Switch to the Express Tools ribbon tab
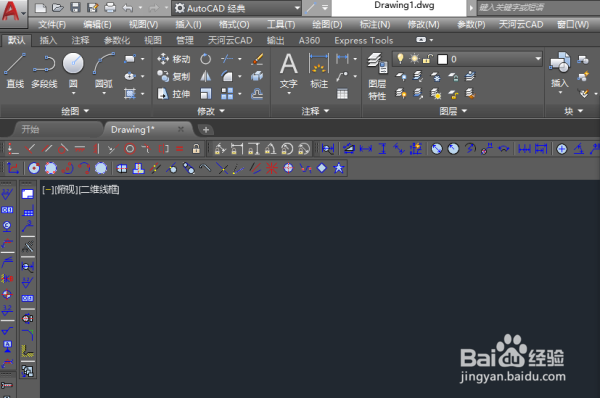This screenshot has width=600, height=398. 364,40
